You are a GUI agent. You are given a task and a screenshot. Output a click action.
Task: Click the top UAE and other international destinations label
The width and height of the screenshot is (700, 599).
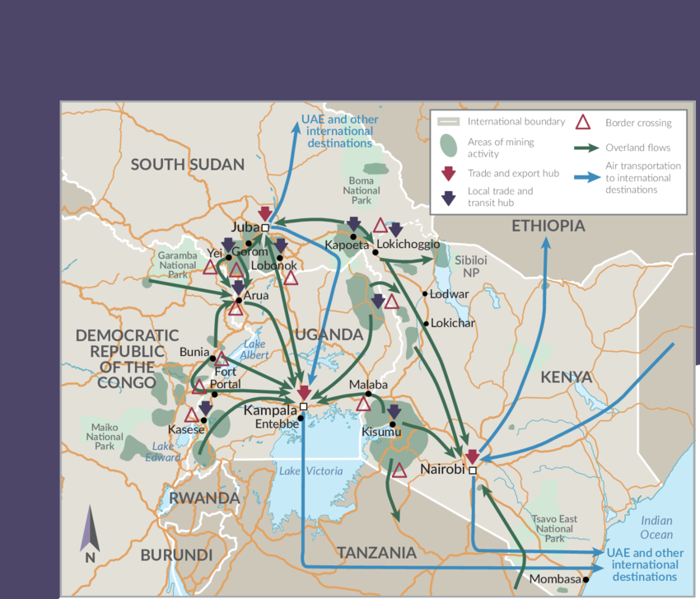340,131
